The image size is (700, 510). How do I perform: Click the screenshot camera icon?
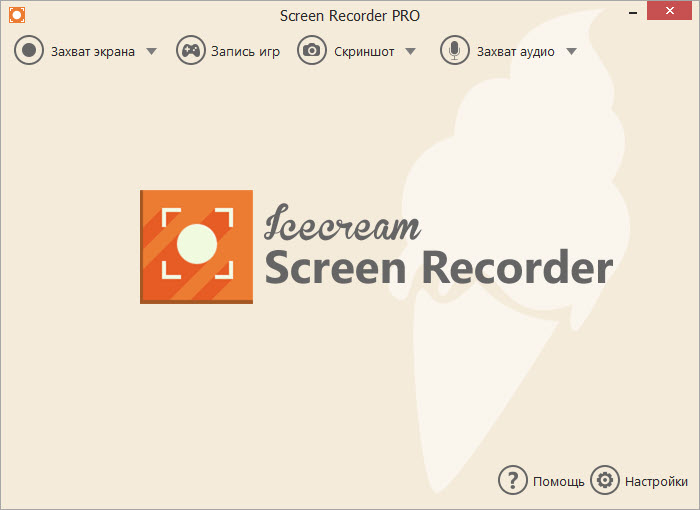(x=312, y=50)
